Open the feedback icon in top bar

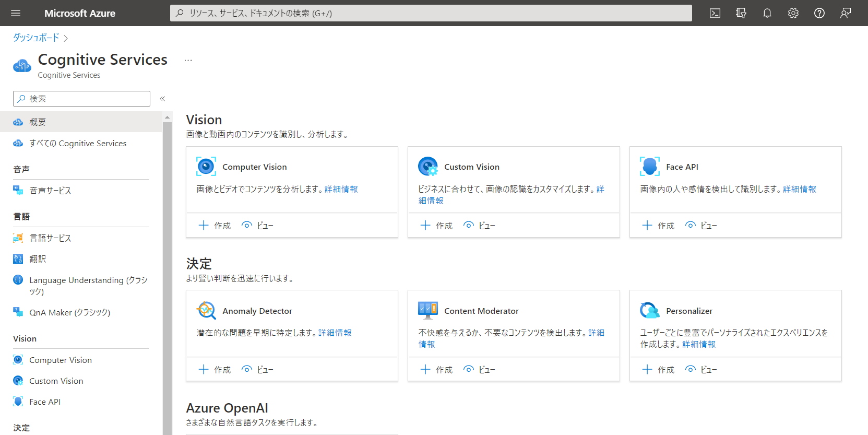[x=846, y=13]
